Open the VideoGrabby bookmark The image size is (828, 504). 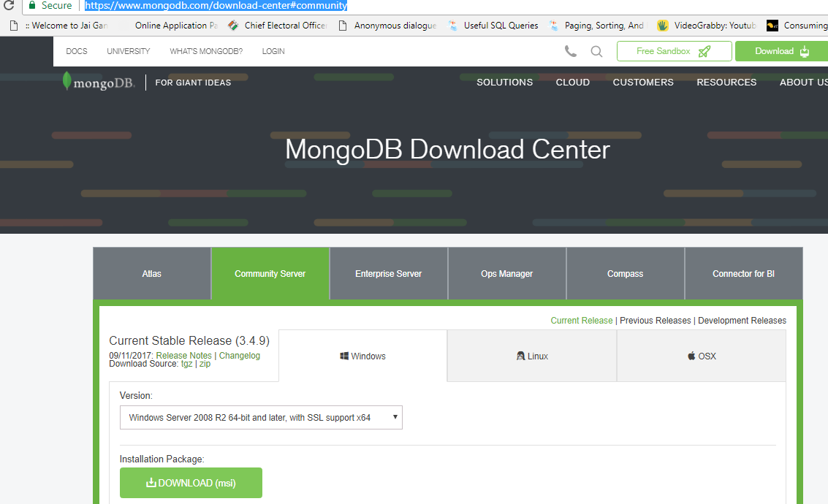coord(707,26)
